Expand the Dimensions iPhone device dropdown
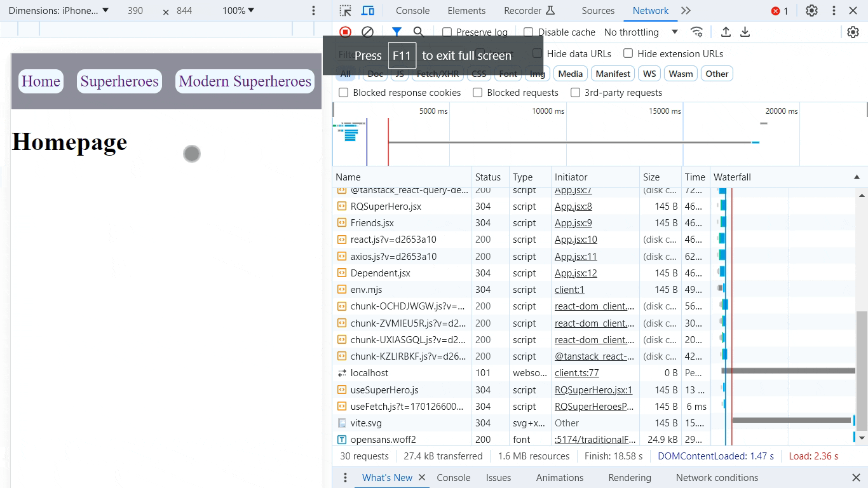Image resolution: width=868 pixels, height=488 pixels. pos(58,11)
